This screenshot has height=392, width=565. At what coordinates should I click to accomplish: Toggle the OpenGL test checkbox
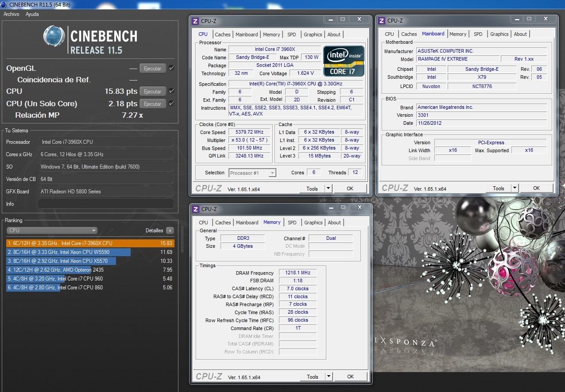click(171, 68)
